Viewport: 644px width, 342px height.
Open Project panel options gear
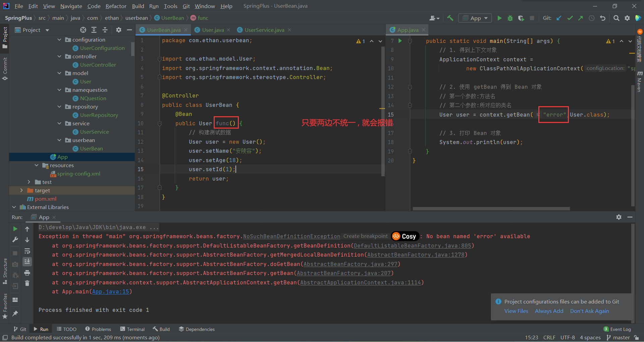(x=119, y=30)
